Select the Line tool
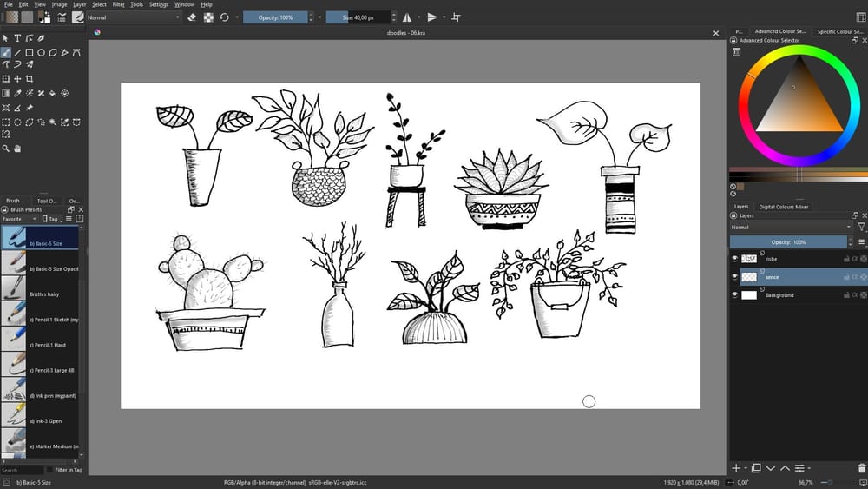 tap(17, 53)
